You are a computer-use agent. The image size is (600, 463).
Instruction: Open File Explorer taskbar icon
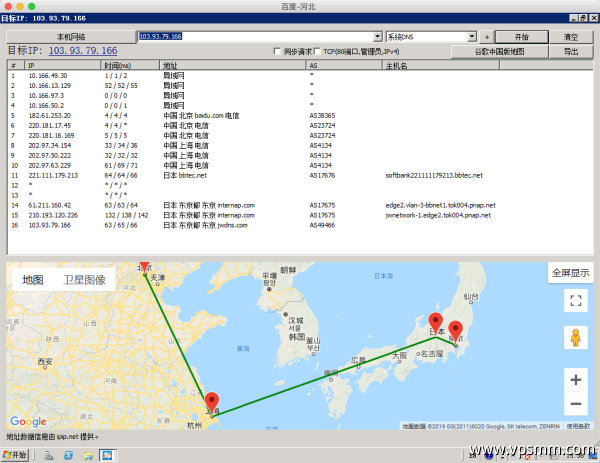pyautogui.click(x=89, y=455)
